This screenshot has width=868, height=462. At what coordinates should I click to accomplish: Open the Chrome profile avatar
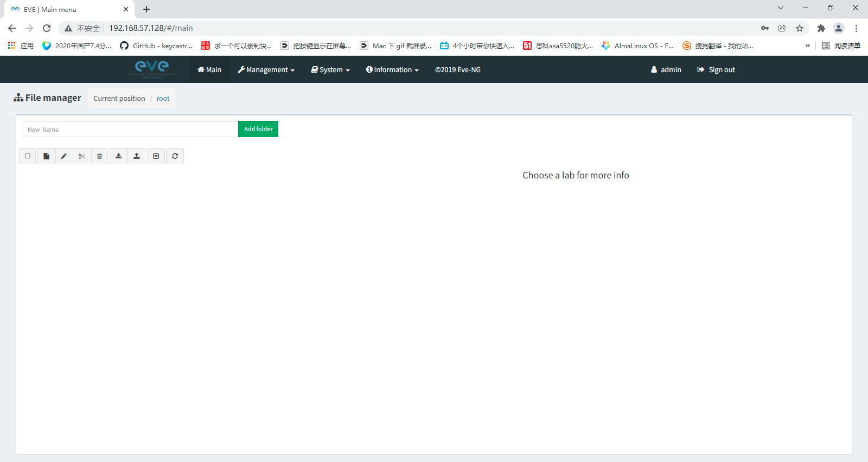pos(839,28)
